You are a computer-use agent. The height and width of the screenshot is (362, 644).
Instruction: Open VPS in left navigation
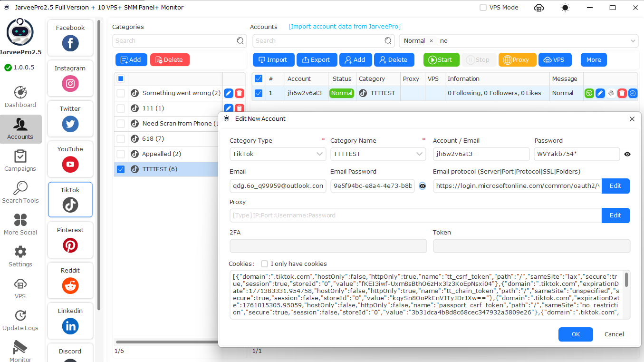tap(20, 288)
